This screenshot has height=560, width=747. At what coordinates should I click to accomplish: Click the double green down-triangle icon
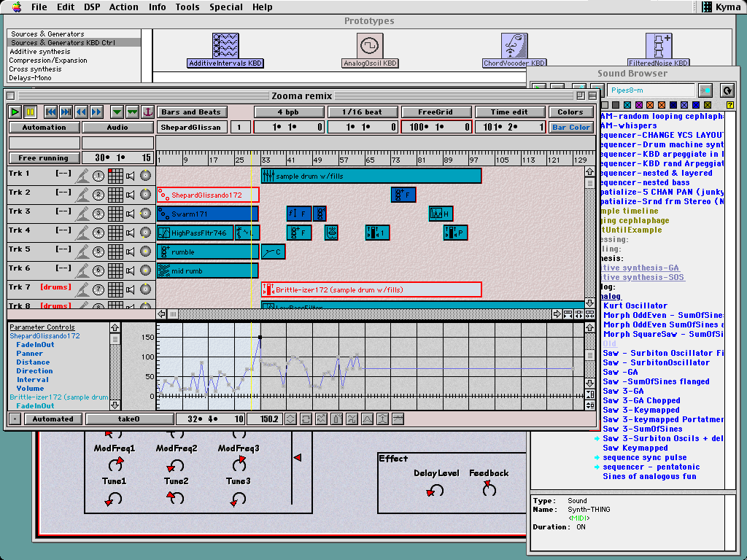click(x=133, y=112)
